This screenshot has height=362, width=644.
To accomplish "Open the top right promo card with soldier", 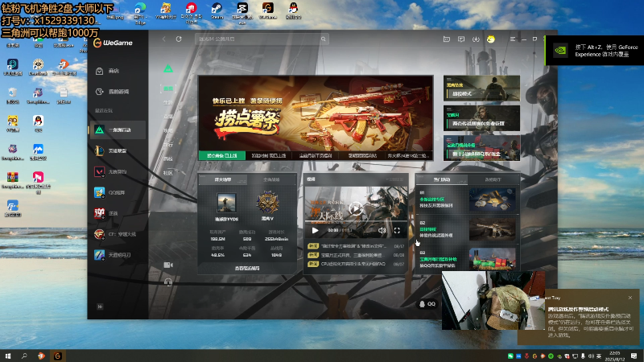I will tap(481, 88).
